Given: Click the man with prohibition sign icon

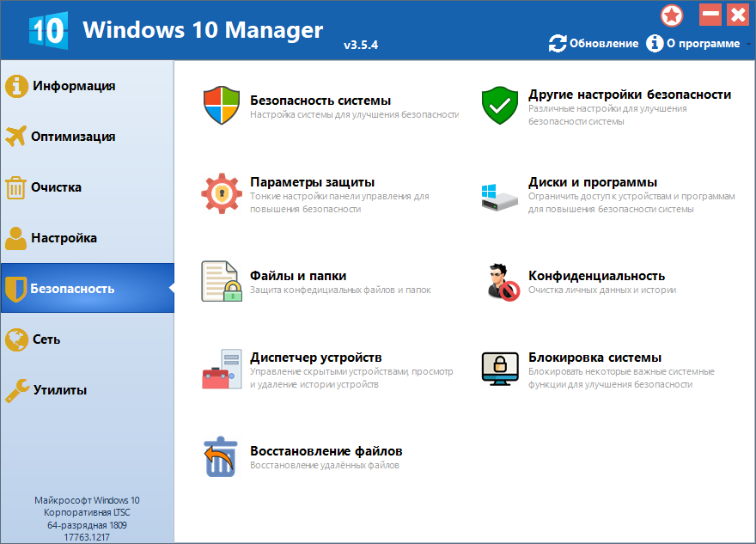Looking at the screenshot, I should pos(503,282).
